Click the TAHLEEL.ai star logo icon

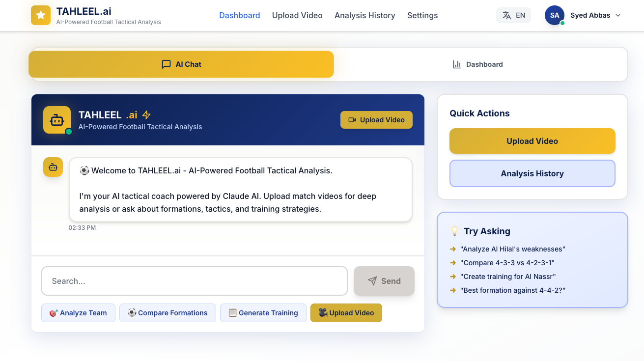[40, 15]
